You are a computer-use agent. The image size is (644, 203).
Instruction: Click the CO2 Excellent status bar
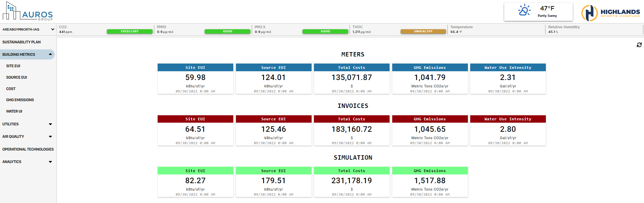pos(129,32)
